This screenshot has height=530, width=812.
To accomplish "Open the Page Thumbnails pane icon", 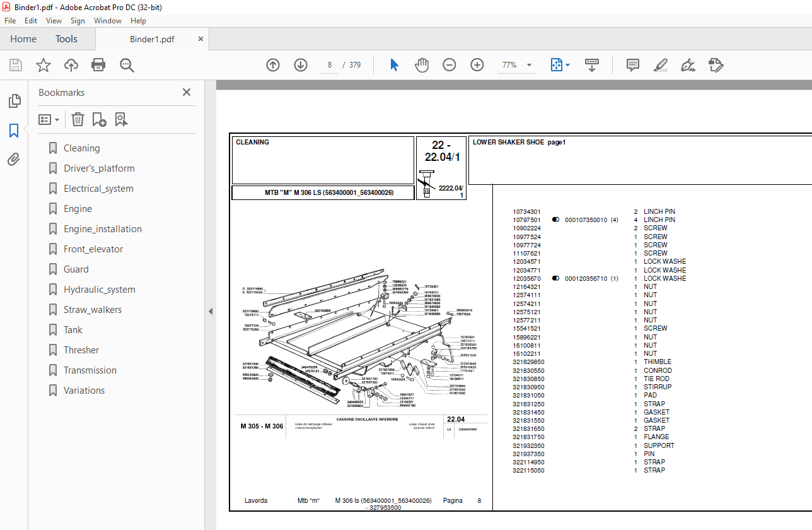I will 14,101.
